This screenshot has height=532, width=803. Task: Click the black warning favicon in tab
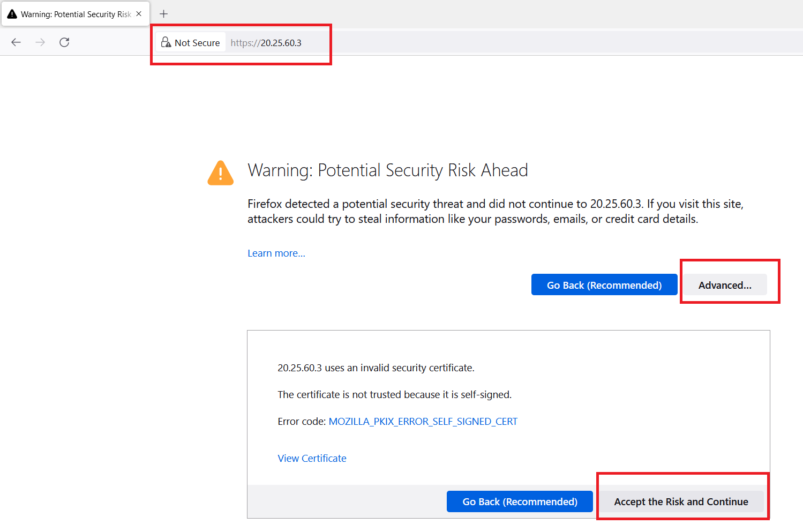point(12,14)
